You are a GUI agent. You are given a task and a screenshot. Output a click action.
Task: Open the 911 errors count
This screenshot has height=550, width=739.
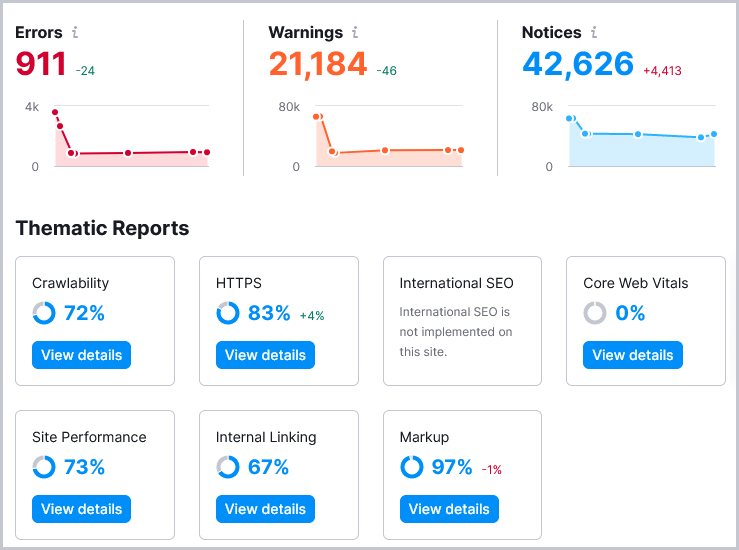41,65
